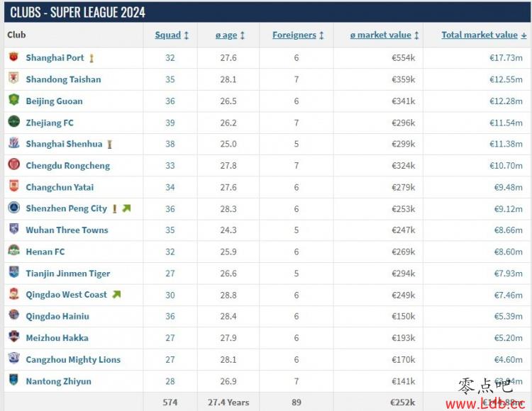This screenshot has height=411, width=532.
Task: Click the Zhejiang FC round crest icon
Action: [13, 122]
